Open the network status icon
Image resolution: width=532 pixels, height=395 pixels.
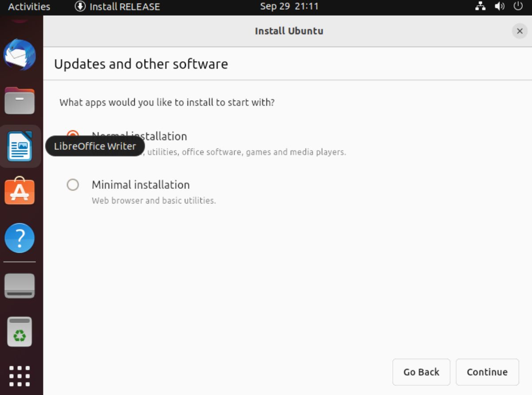click(481, 6)
